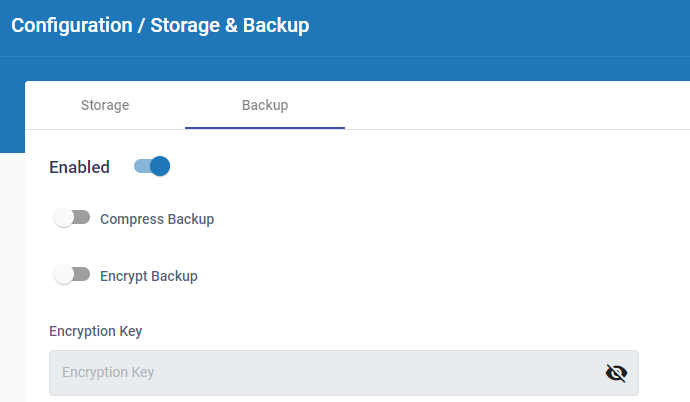Click the Encrypt Backup label text
Image resolution: width=690 pixels, height=402 pixels.
pyautogui.click(x=149, y=276)
